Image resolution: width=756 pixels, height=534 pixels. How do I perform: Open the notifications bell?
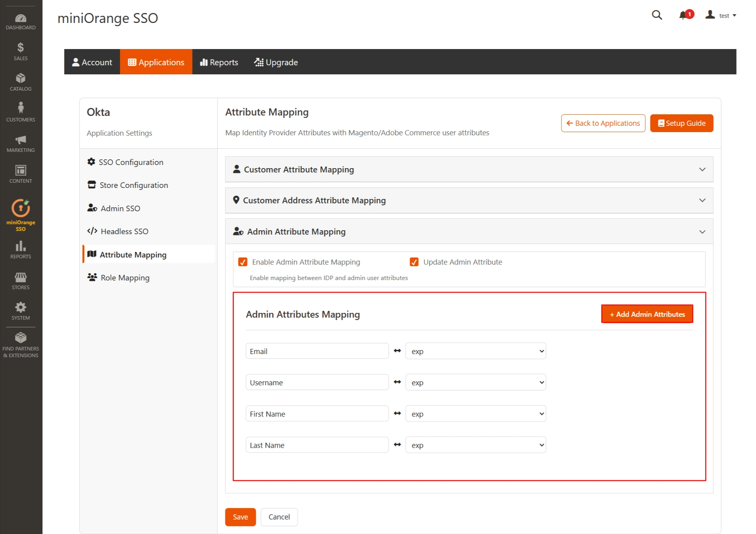(684, 15)
